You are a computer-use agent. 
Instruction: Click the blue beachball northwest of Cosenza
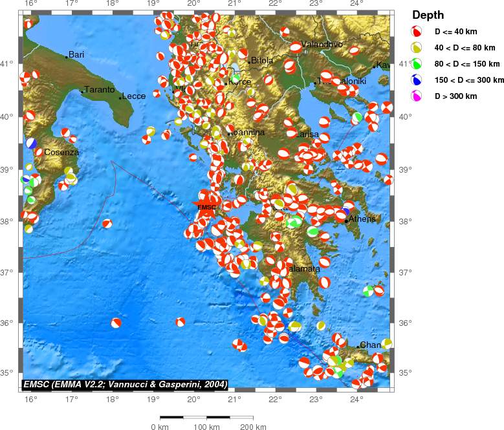coord(30,143)
